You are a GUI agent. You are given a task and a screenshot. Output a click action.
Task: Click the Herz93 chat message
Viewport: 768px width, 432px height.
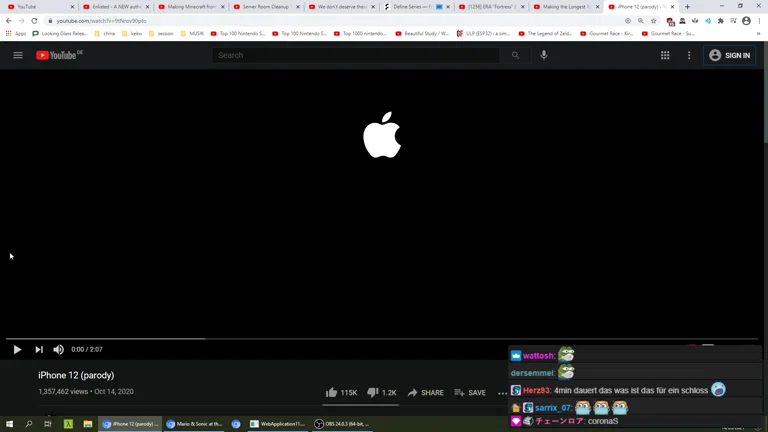coord(631,390)
